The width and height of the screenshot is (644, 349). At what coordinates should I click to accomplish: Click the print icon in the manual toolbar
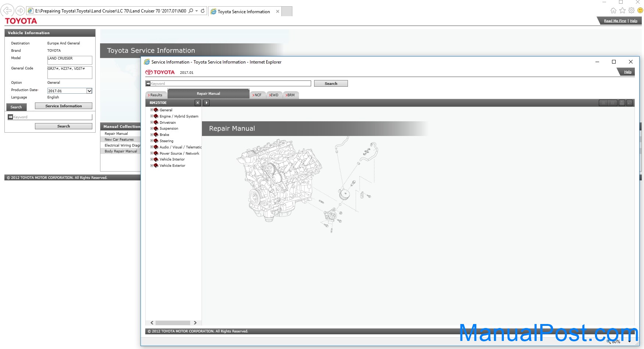(622, 103)
